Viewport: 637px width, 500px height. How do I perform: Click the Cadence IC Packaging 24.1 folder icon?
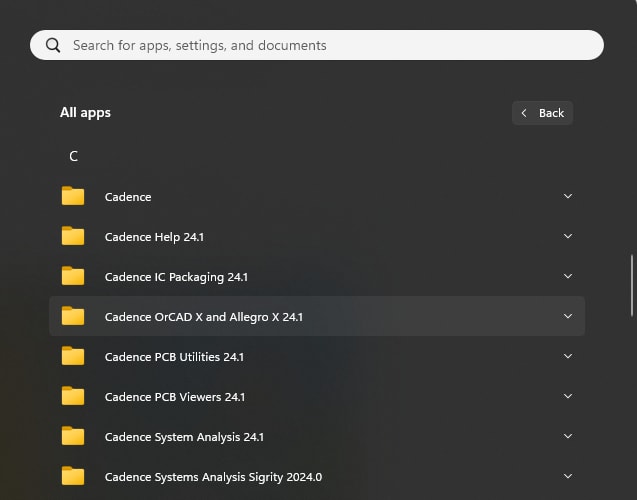pyautogui.click(x=73, y=276)
